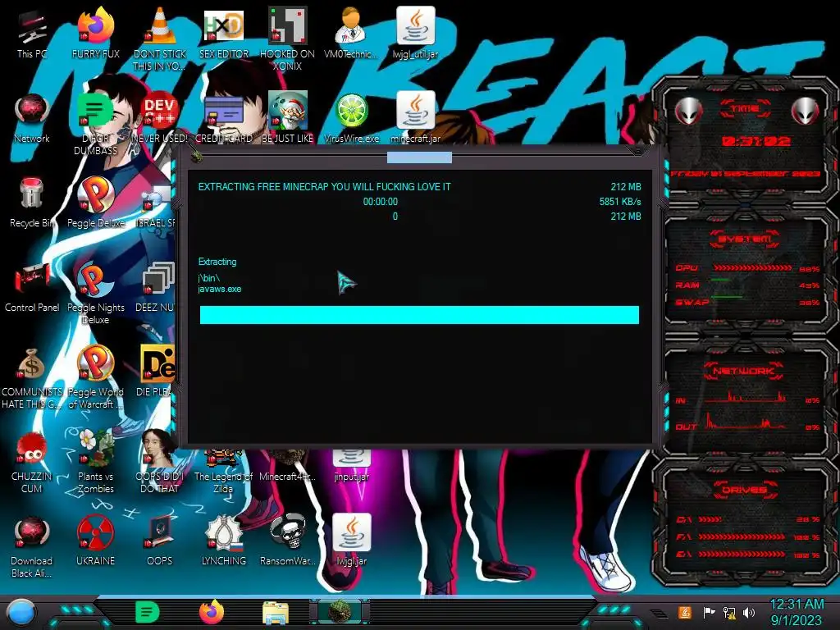Screen dimensions: 840x630
Task: Click the EXTRACTING FREE MINECRAP heading
Action: click(x=324, y=187)
